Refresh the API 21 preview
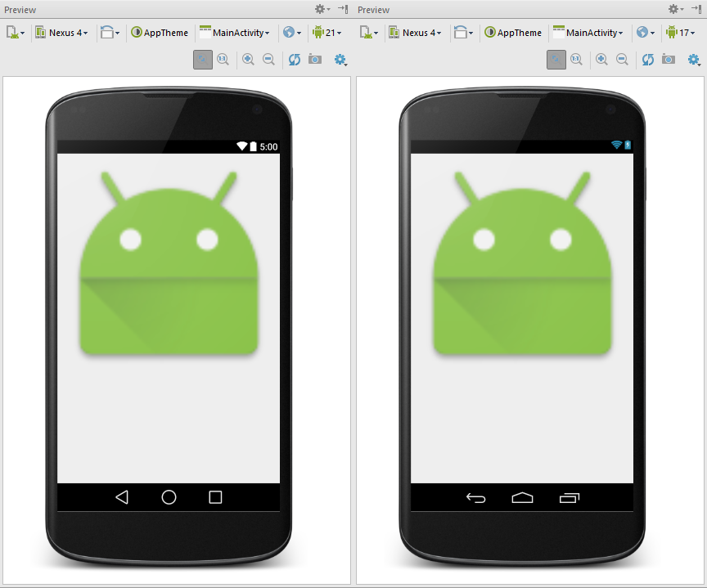The height and width of the screenshot is (588, 707). (x=295, y=60)
